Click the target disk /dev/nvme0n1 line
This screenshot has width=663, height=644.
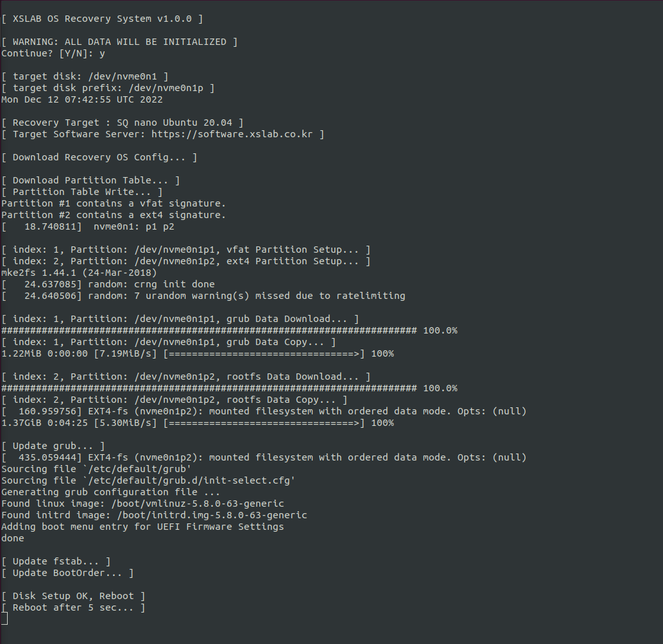[85, 76]
